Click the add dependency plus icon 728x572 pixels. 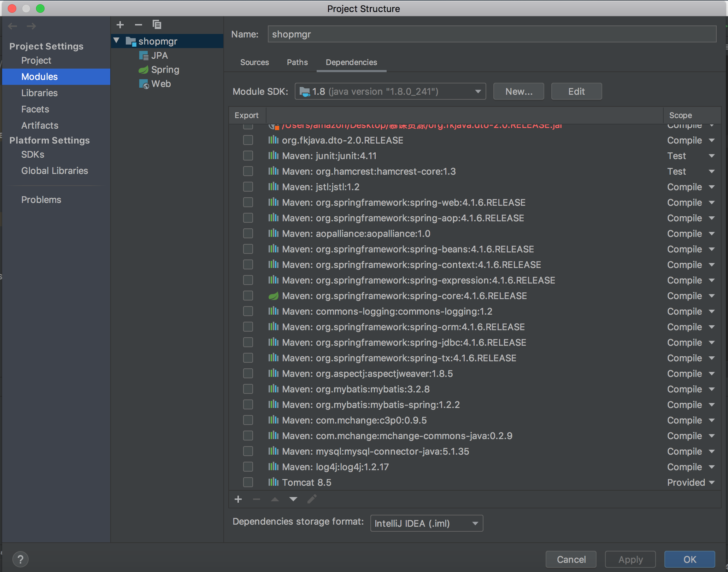238,499
